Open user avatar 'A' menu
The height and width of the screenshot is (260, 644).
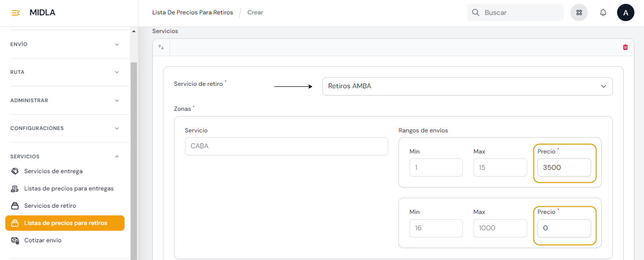pyautogui.click(x=625, y=13)
